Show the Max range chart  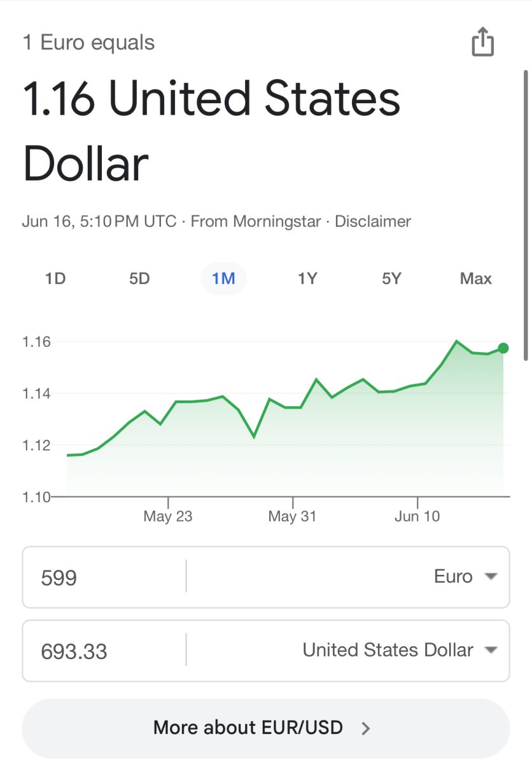click(x=476, y=279)
